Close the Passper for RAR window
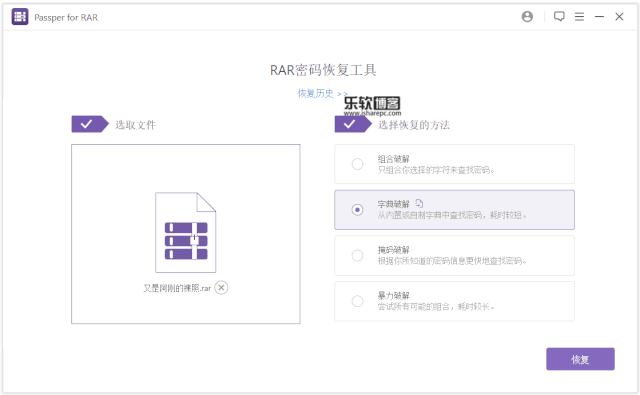 coord(619,17)
